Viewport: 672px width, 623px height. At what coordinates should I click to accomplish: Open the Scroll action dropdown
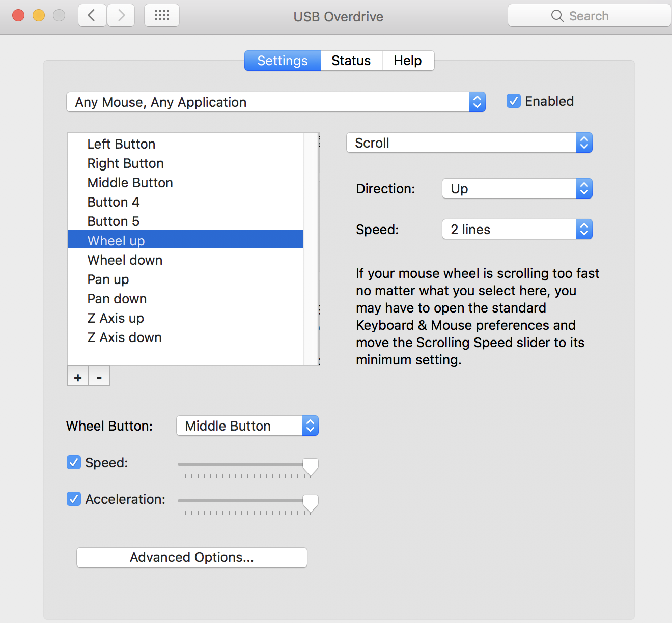(469, 143)
